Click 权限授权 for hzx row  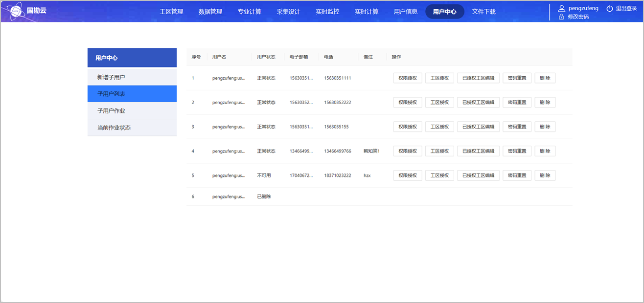tap(408, 175)
